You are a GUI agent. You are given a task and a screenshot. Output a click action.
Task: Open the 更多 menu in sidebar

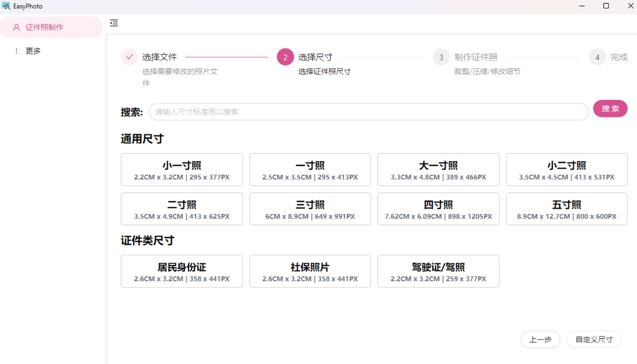tap(33, 51)
